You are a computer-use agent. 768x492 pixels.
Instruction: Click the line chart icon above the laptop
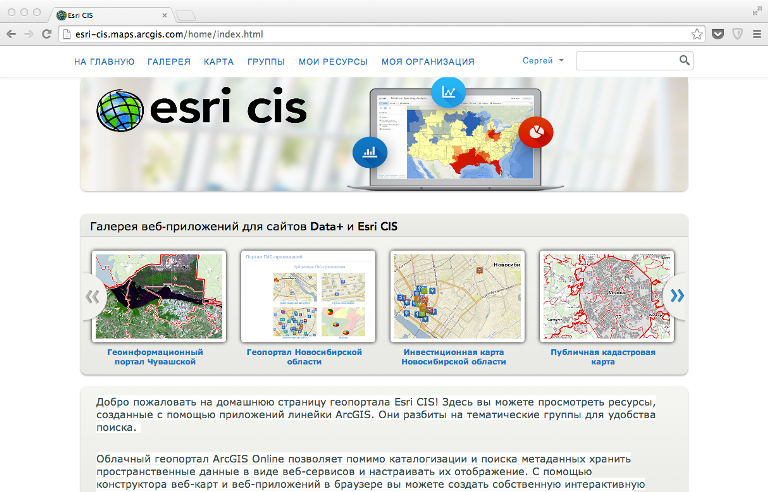click(448, 92)
